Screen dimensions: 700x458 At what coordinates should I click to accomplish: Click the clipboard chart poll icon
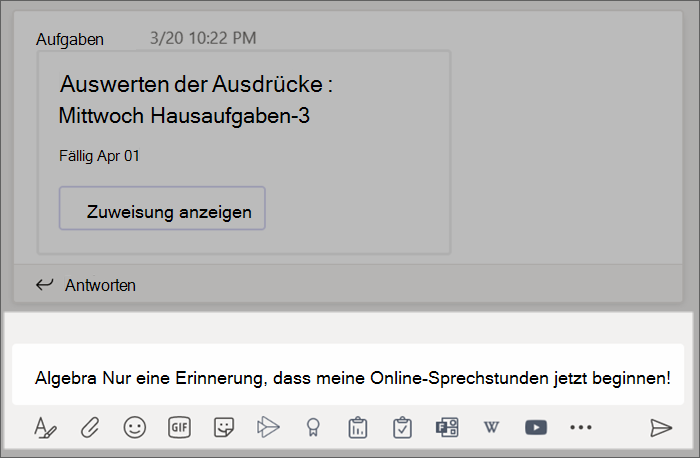coord(358,428)
